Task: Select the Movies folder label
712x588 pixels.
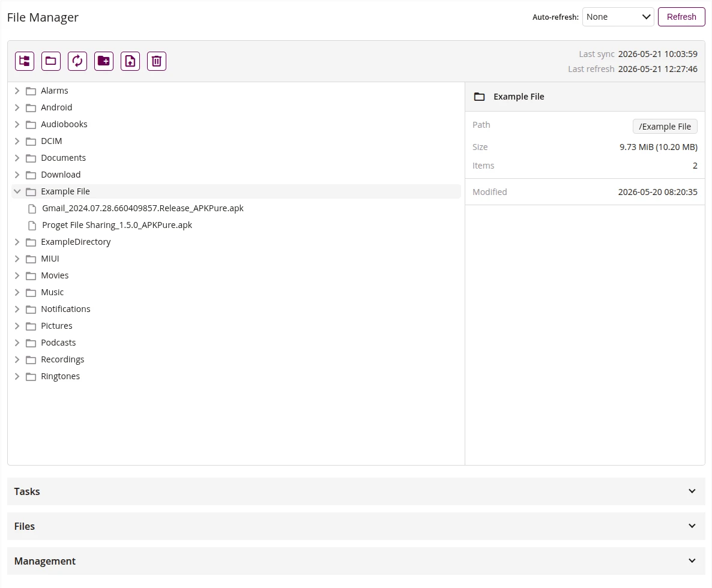Action: 55,275
